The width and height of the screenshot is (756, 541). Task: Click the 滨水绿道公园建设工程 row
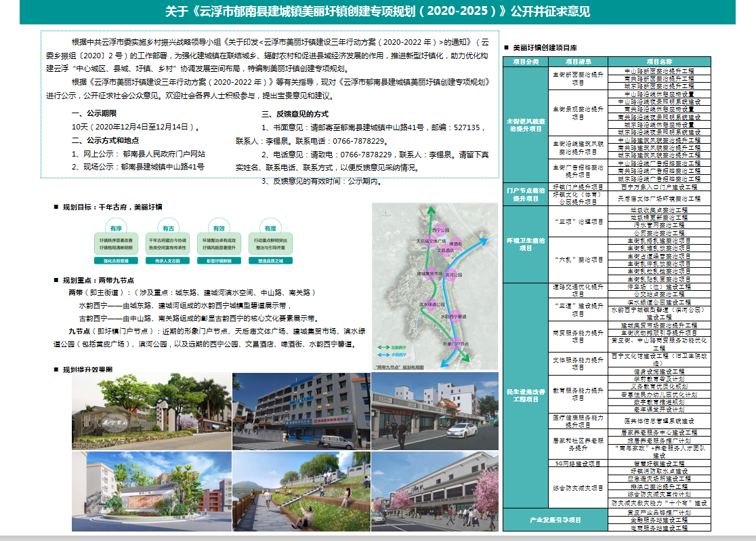(x=659, y=302)
